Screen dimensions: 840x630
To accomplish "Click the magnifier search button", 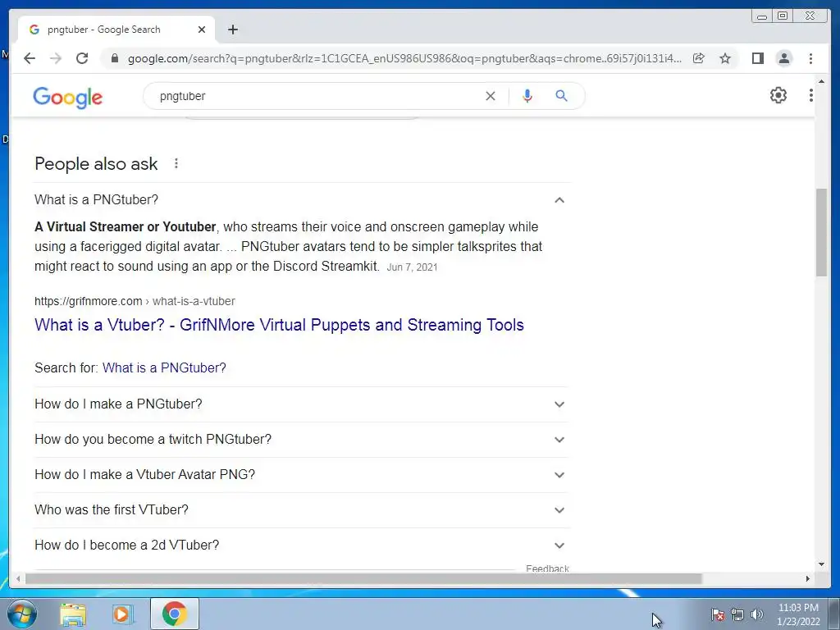I will tap(561, 96).
